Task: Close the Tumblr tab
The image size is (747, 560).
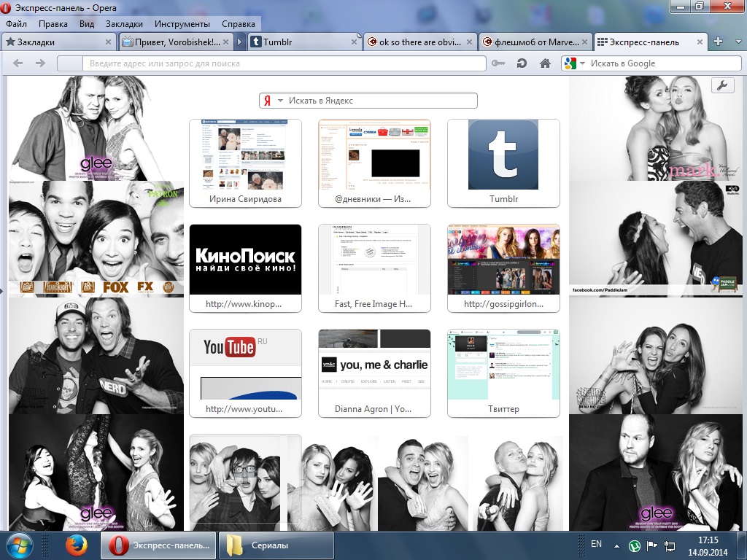Action: 354,42
